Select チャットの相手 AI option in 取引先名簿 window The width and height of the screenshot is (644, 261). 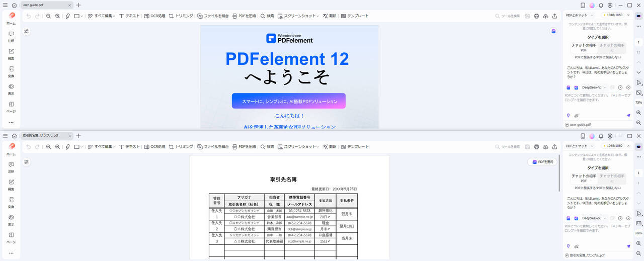(612, 178)
